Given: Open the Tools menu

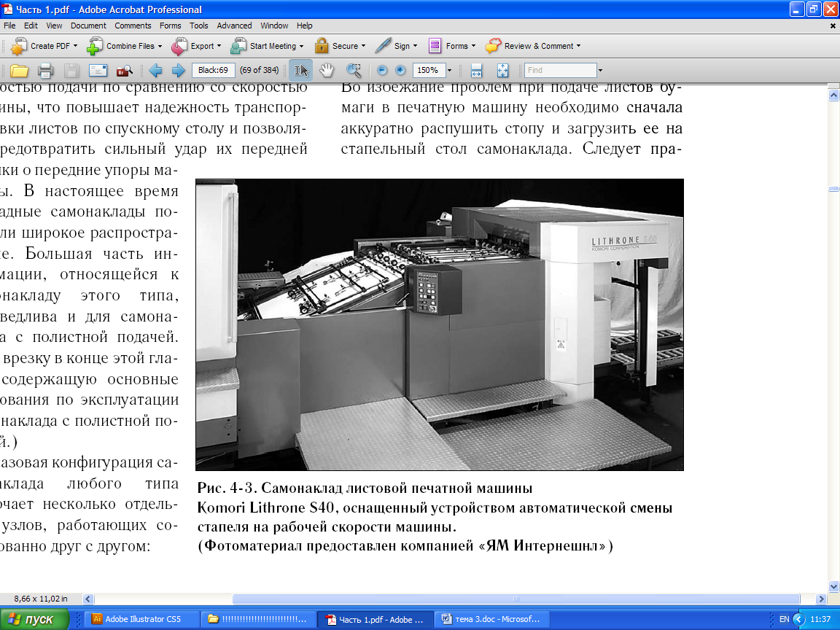Looking at the screenshot, I should pyautogui.click(x=199, y=26).
